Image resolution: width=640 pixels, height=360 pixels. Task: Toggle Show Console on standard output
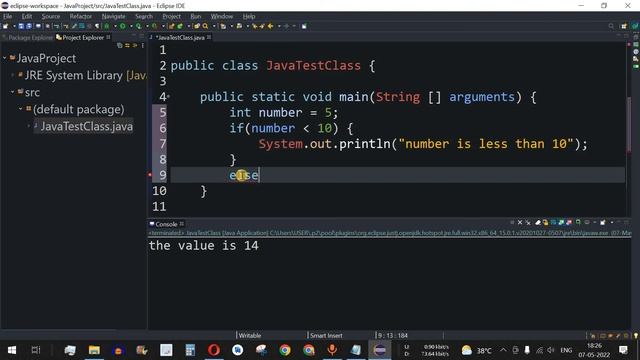click(561, 222)
